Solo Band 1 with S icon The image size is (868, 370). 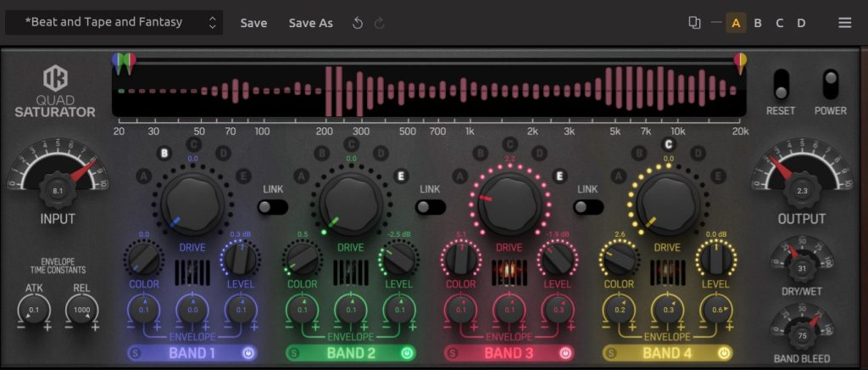coord(136,352)
